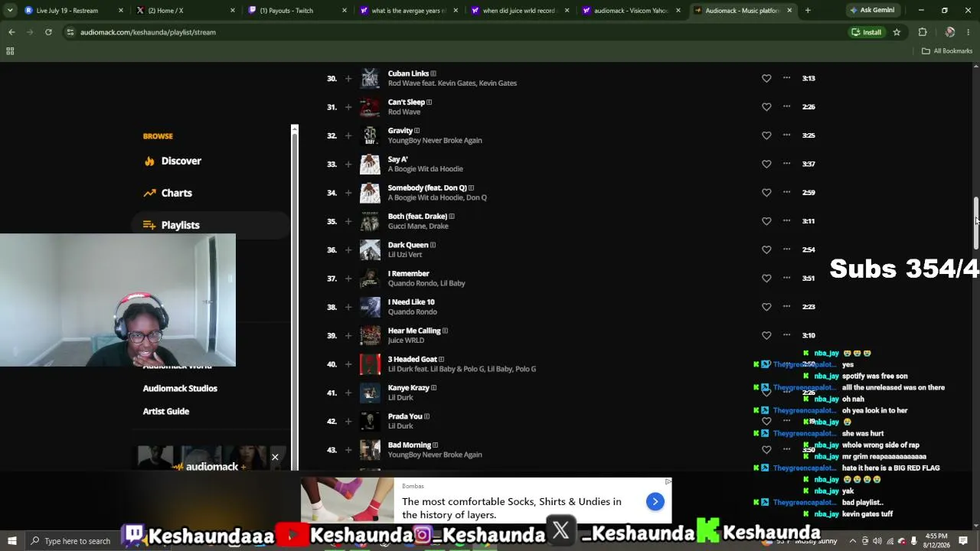Toggle the heart on I Need Like 10
The height and width of the screenshot is (551, 980).
pos(766,307)
